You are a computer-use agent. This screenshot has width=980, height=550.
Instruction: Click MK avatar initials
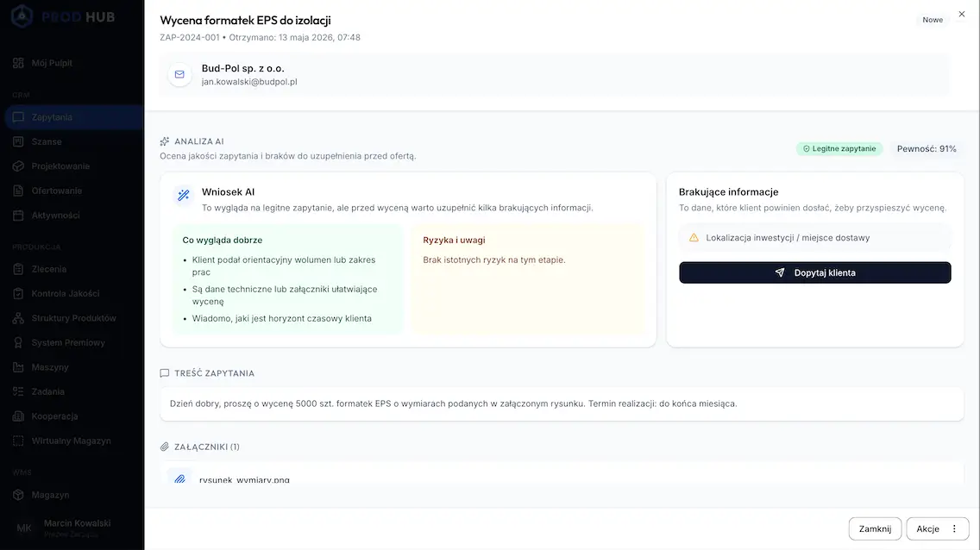pyautogui.click(x=24, y=528)
